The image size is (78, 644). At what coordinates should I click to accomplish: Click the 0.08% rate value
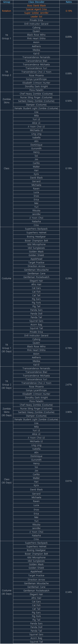click(69, 74)
